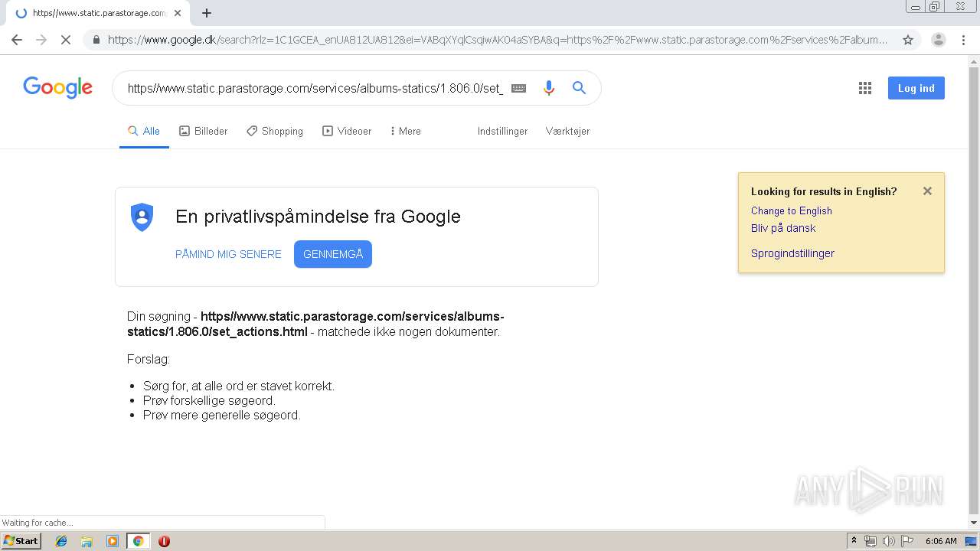Click the 'En privatlivspåmindelse fra Google' heading
Image resolution: width=980 pixels, height=551 pixels.
318,217
